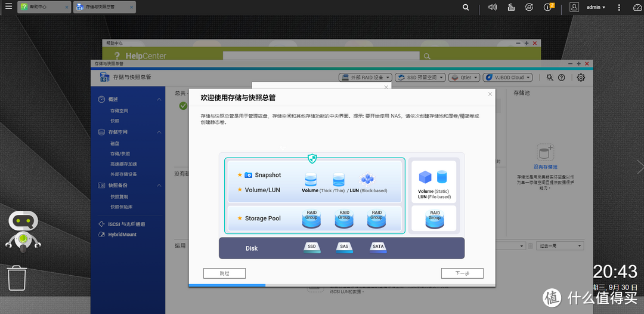The width and height of the screenshot is (644, 314).
Task: Click the block-based LUN cluster icon
Action: point(367,179)
